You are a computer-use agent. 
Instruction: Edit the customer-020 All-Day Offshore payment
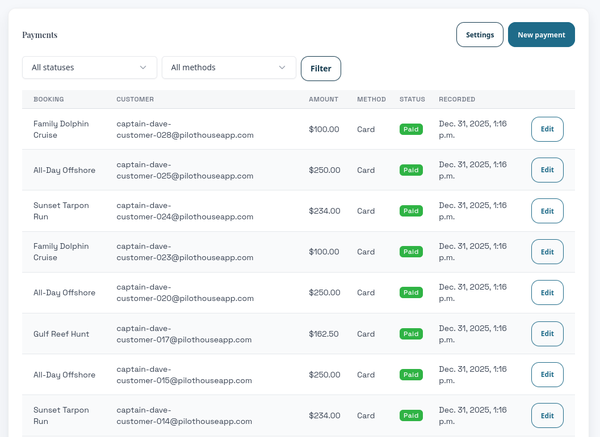tap(547, 292)
